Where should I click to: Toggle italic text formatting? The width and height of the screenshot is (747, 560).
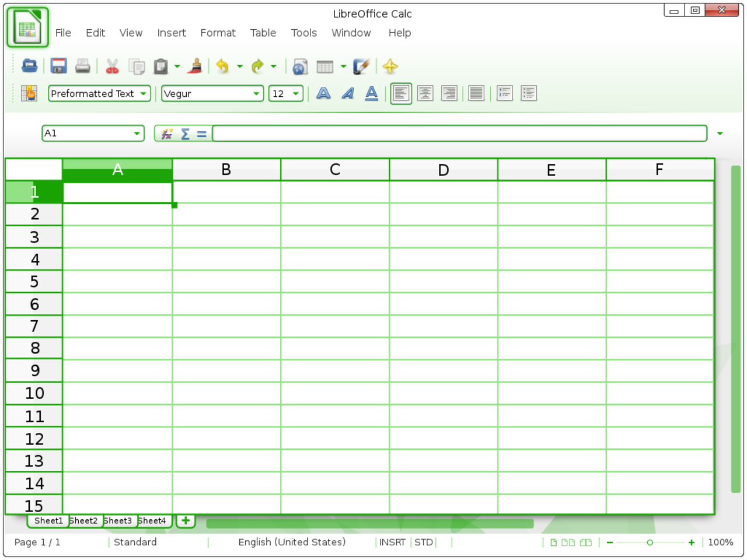(x=348, y=93)
